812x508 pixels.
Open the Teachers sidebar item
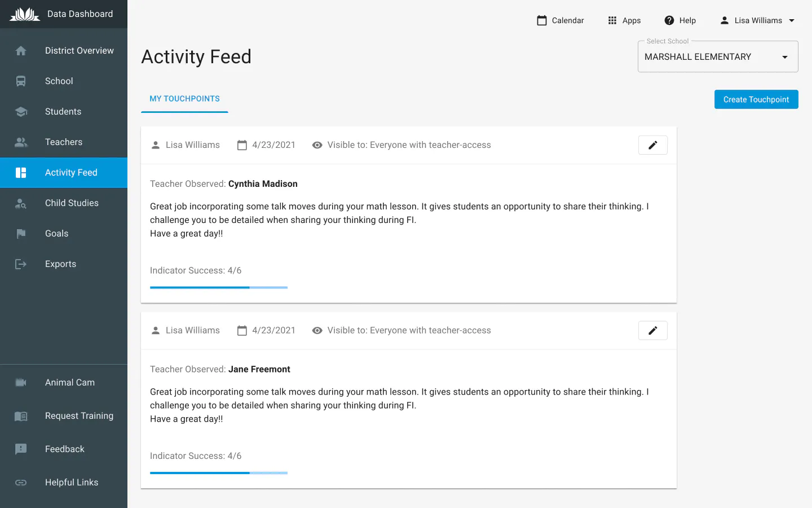point(64,142)
